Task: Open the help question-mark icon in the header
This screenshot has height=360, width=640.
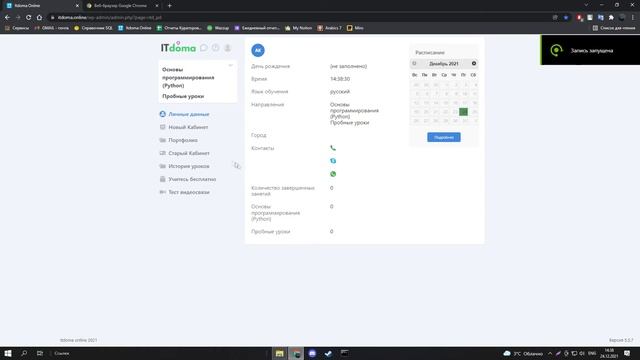Action: coord(216,48)
